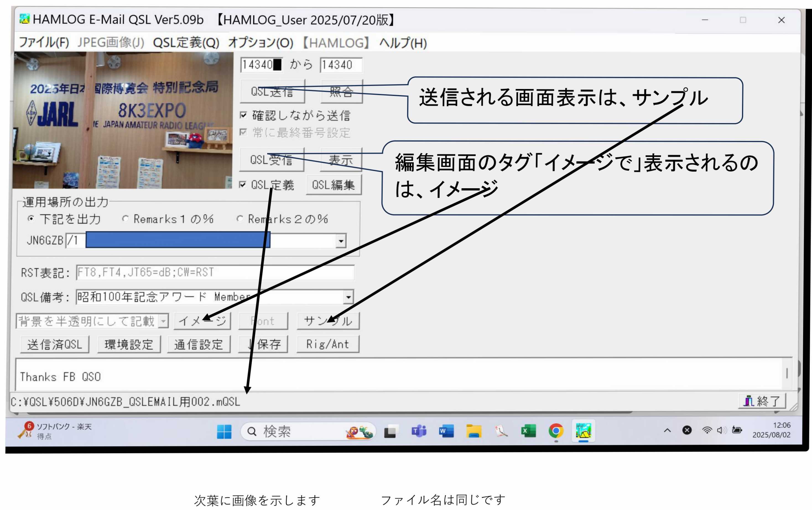
Task: Expand the operating location dropdown arrow
Action: tap(341, 241)
